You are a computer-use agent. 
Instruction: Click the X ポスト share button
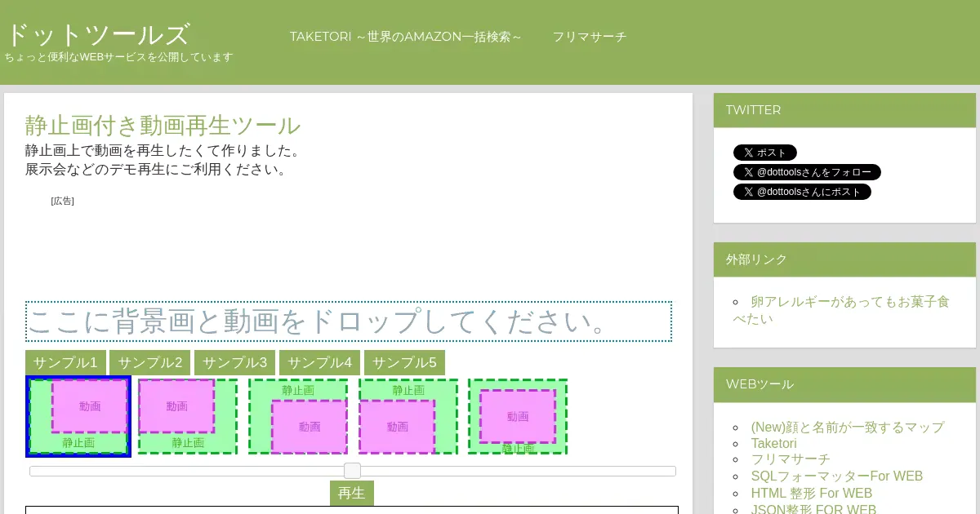764,153
